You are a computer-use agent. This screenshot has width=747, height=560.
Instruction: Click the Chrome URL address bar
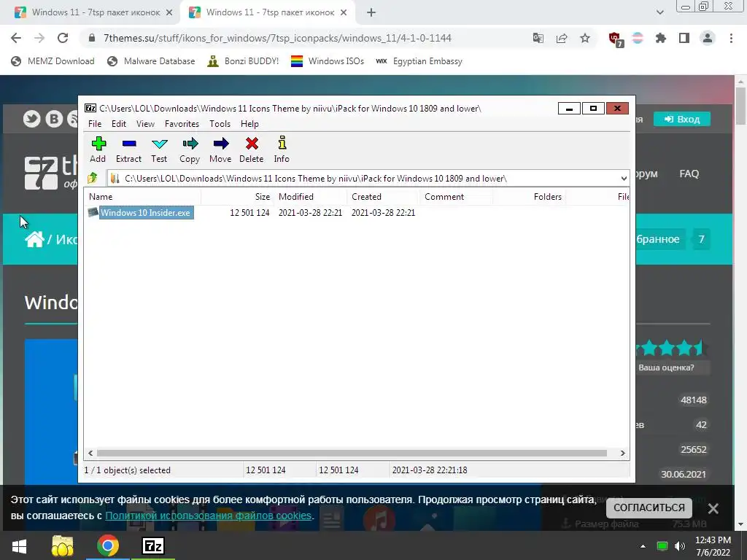pos(305,38)
